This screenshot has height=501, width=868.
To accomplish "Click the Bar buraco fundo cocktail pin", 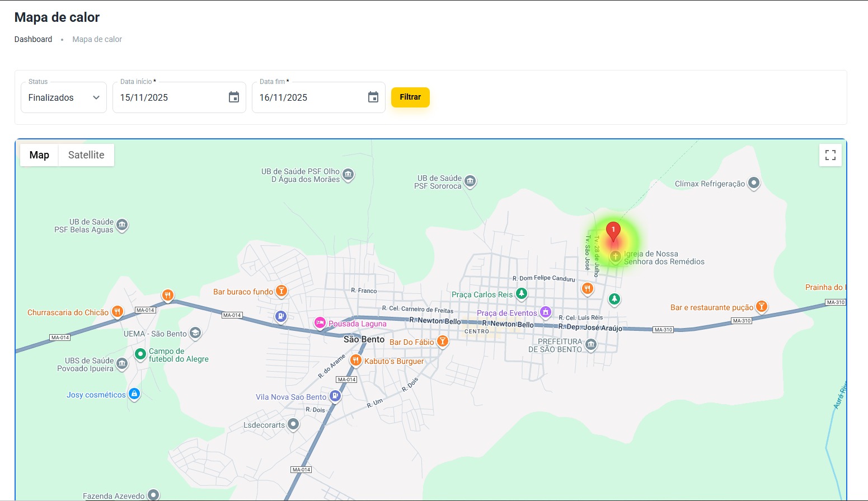I will [x=281, y=291].
